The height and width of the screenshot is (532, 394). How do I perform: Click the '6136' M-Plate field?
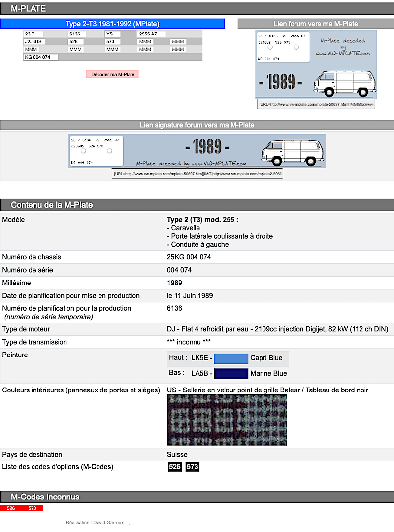[76, 34]
